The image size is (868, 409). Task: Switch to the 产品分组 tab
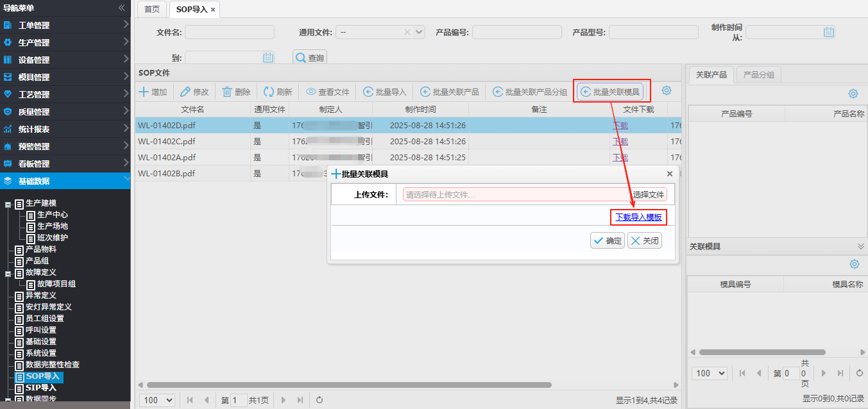coord(758,75)
